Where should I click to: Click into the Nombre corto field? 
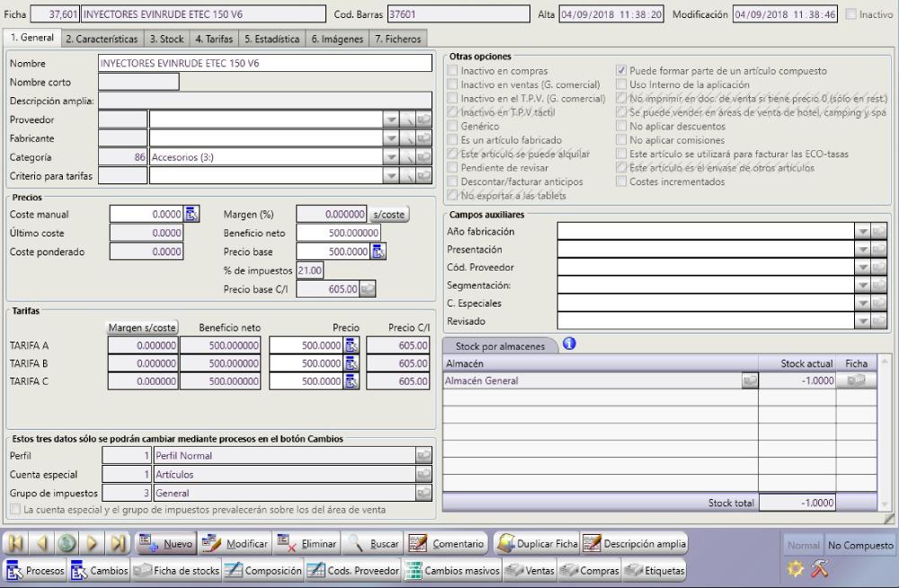pos(138,82)
